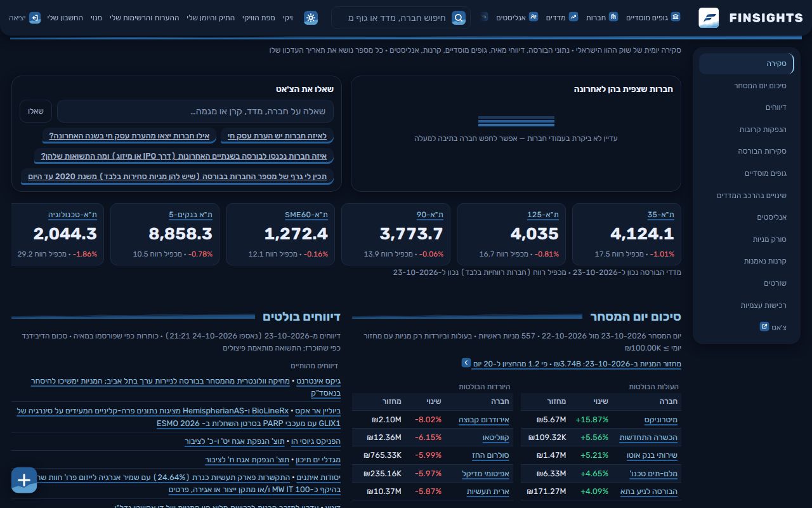This screenshot has width=812, height=508.
Task: Click suggested question לאיזה חברות יש הערת עסק חי
Action: point(277,136)
